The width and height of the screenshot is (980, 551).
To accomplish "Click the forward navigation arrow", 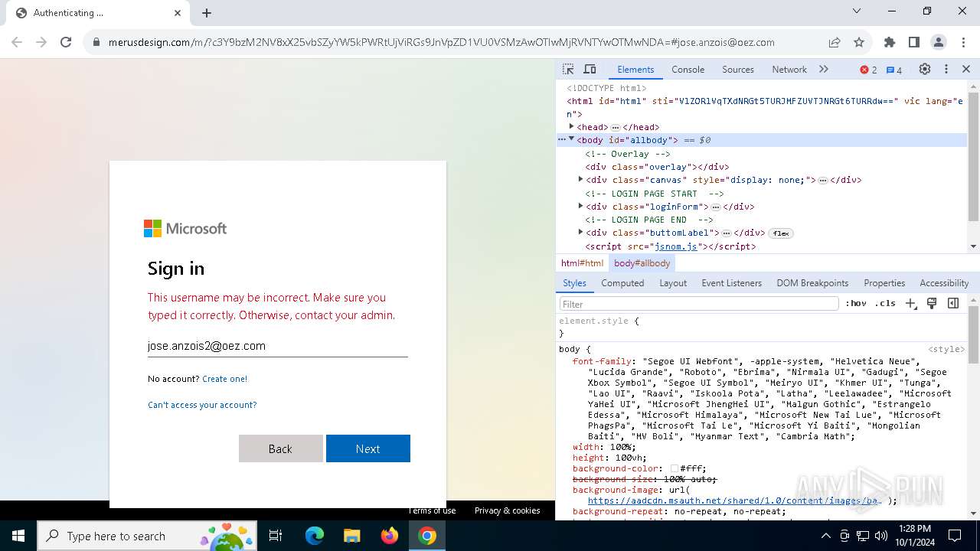I will [41, 42].
